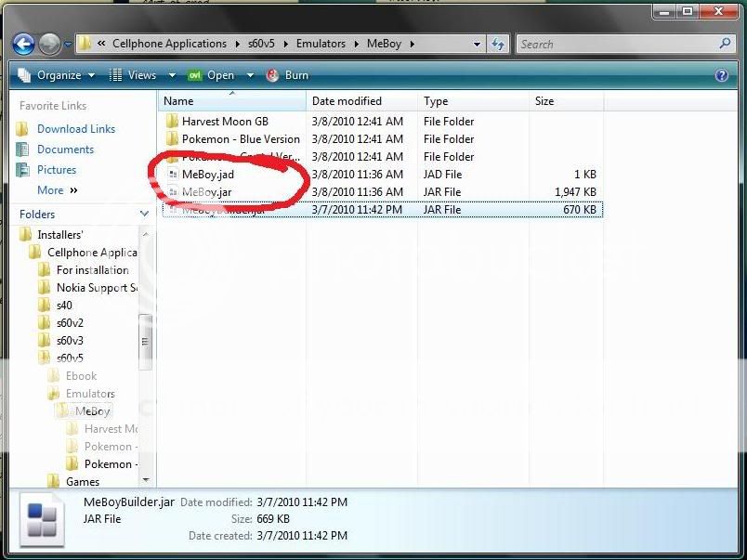Select s60v5 in the folder tree

tap(70, 358)
